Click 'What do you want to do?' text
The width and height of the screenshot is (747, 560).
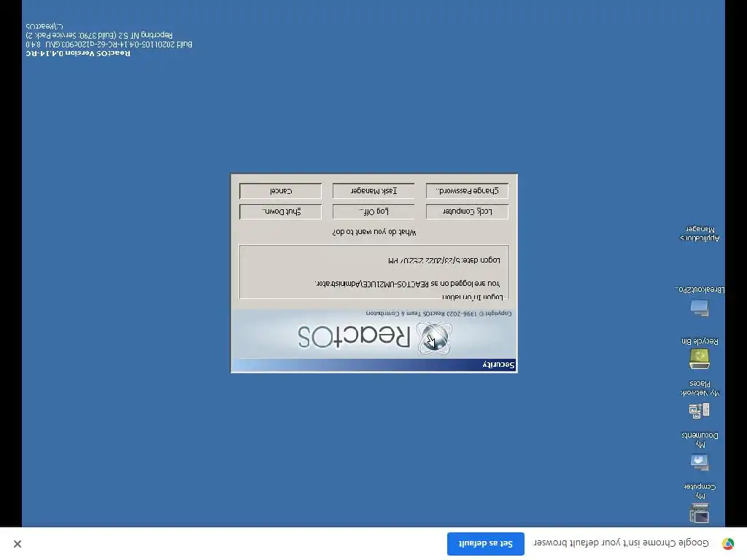click(374, 232)
